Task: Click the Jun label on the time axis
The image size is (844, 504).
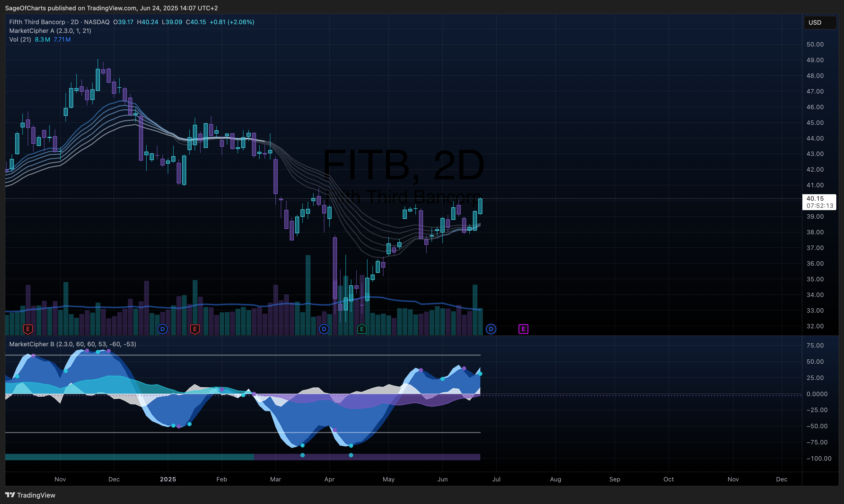Action: (x=442, y=479)
